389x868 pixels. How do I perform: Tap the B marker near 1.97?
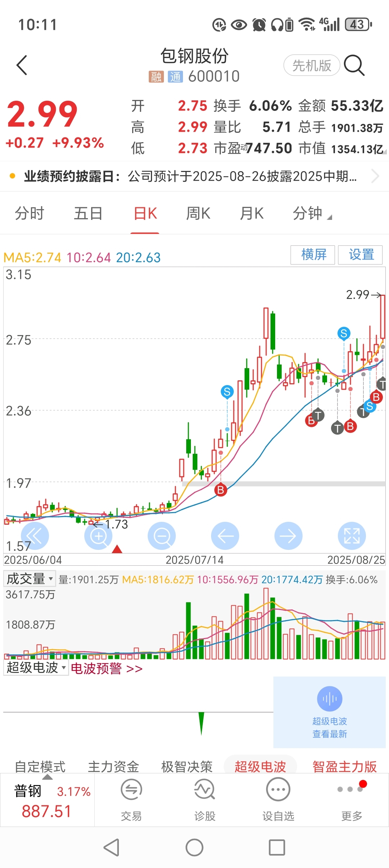pyautogui.click(x=221, y=489)
